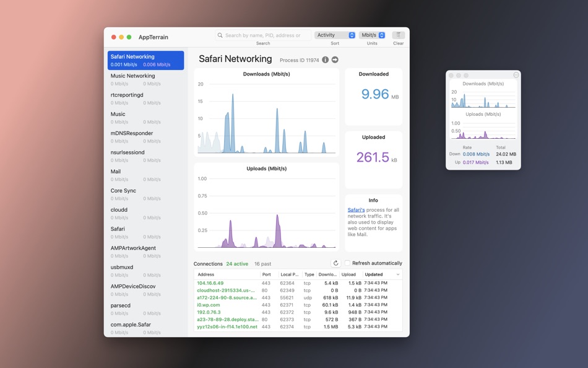588x368 pixels.
Task: Click the Process ID 11974 label
Action: click(x=299, y=60)
